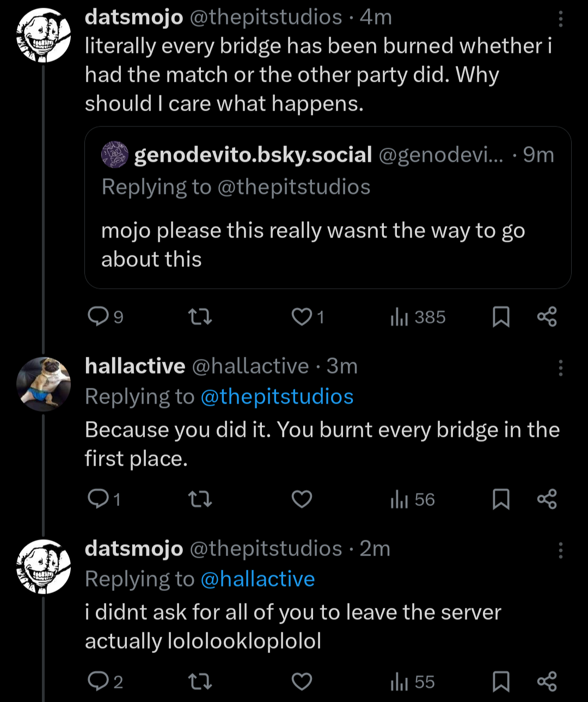This screenshot has height=702, width=588.
Task: Open the @thepitstudios mention link in hallactive's reply
Action: tap(277, 396)
